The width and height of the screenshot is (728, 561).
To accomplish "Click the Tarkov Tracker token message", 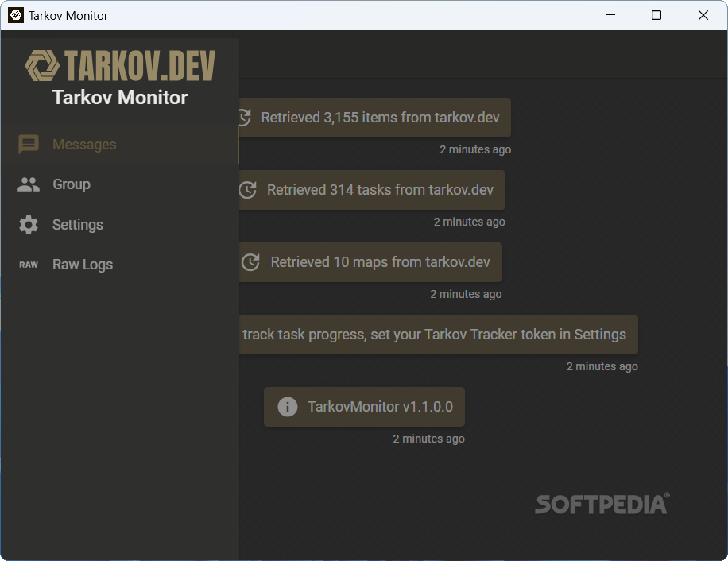I will click(x=439, y=335).
